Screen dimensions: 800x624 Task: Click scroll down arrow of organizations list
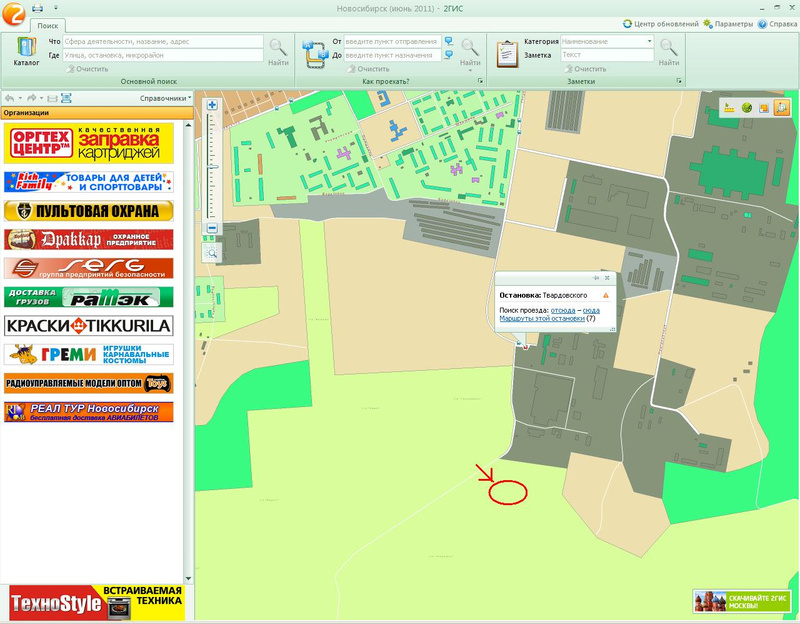tap(188, 578)
